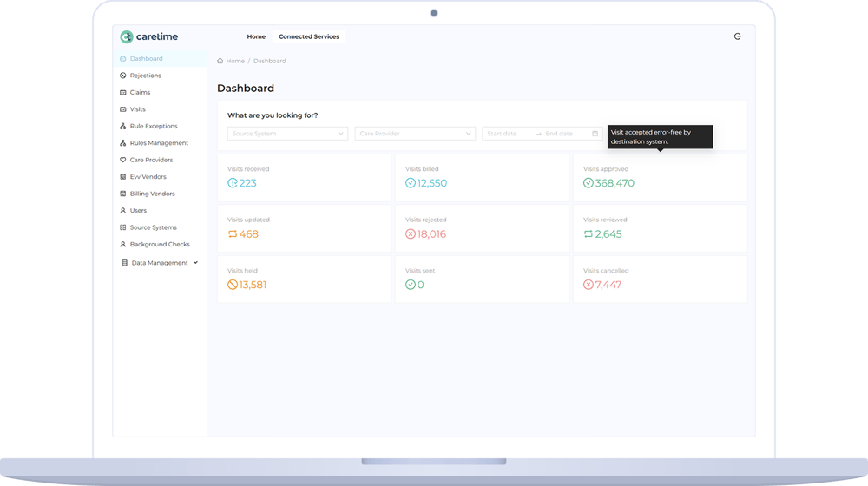This screenshot has width=868, height=486.
Task: Open the Visits approved card
Action: tap(660, 178)
